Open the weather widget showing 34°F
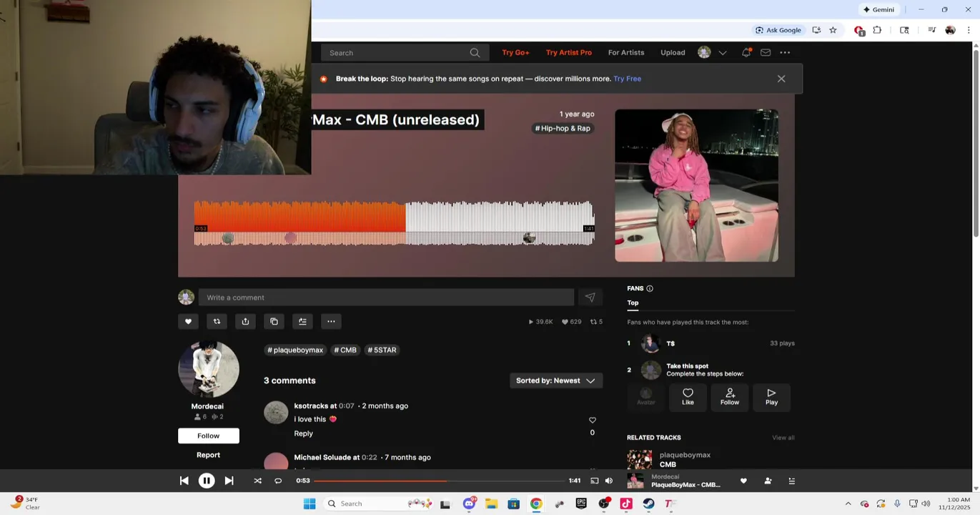 pyautogui.click(x=25, y=504)
